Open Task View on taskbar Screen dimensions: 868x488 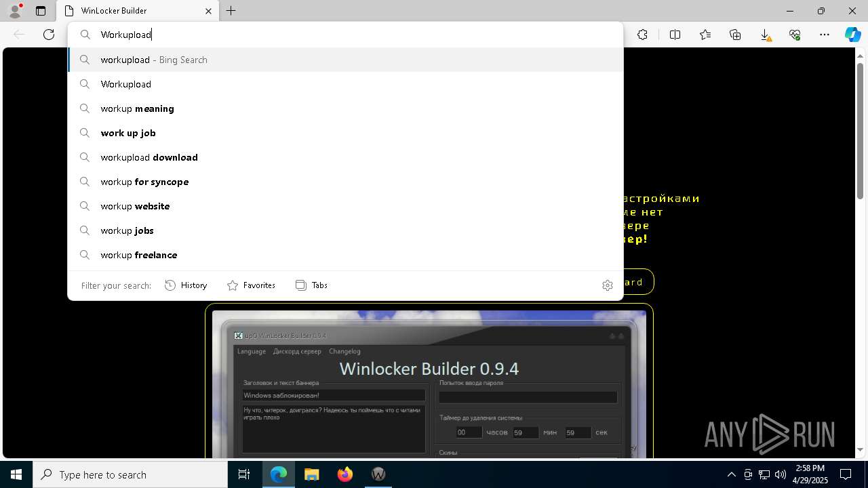coord(244,474)
